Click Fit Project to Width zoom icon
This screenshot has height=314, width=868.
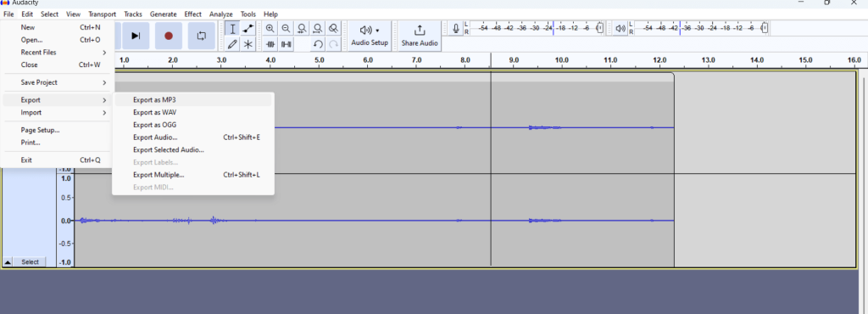pyautogui.click(x=318, y=29)
